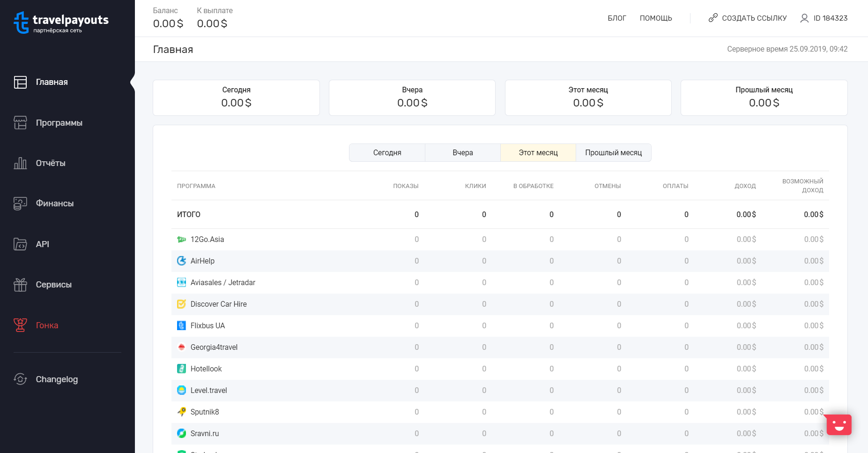This screenshot has height=453, width=868.
Task: Select the API folder icon
Action: (x=20, y=244)
